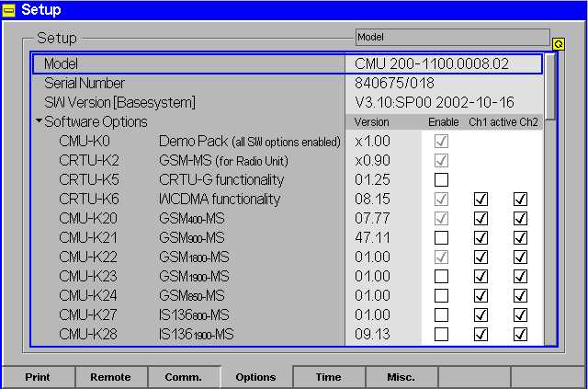Switch to the Remote tab

110,377
